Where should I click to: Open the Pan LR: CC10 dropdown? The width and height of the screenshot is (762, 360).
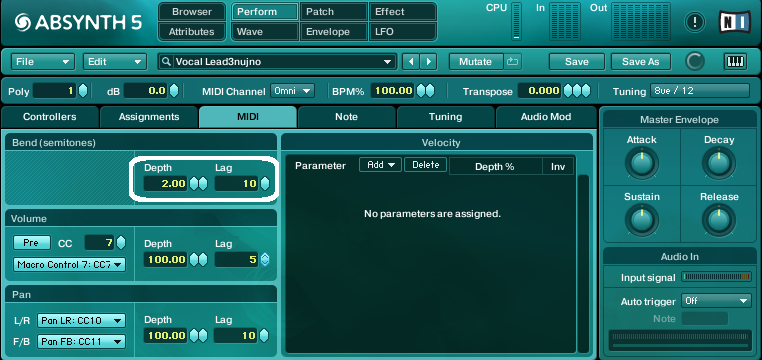tap(81, 321)
